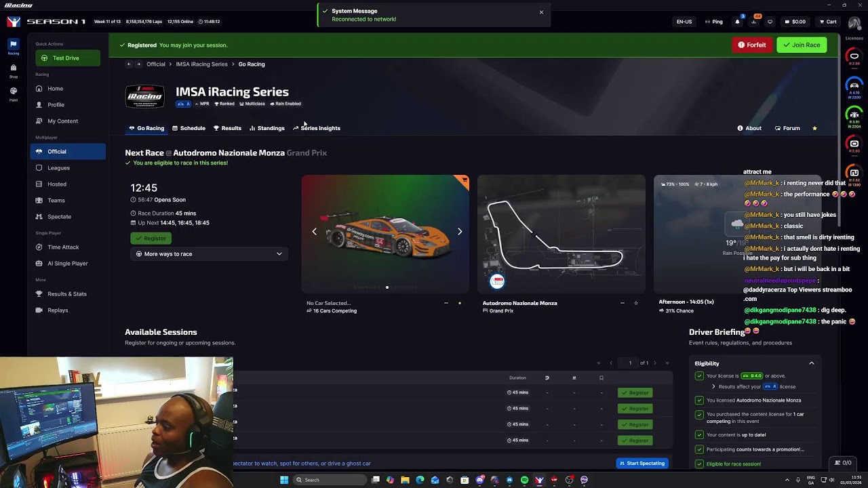868x488 pixels.
Task: Click Register on the first available session
Action: click(635, 393)
